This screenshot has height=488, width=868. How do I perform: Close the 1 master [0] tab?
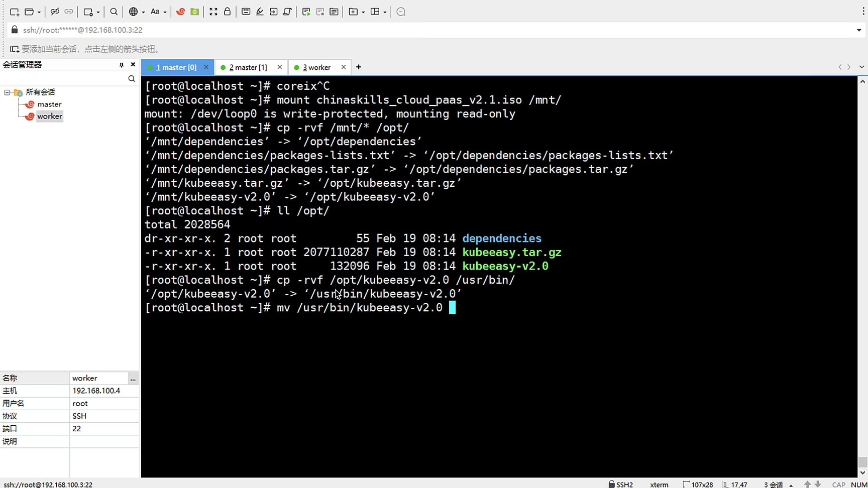tap(206, 67)
